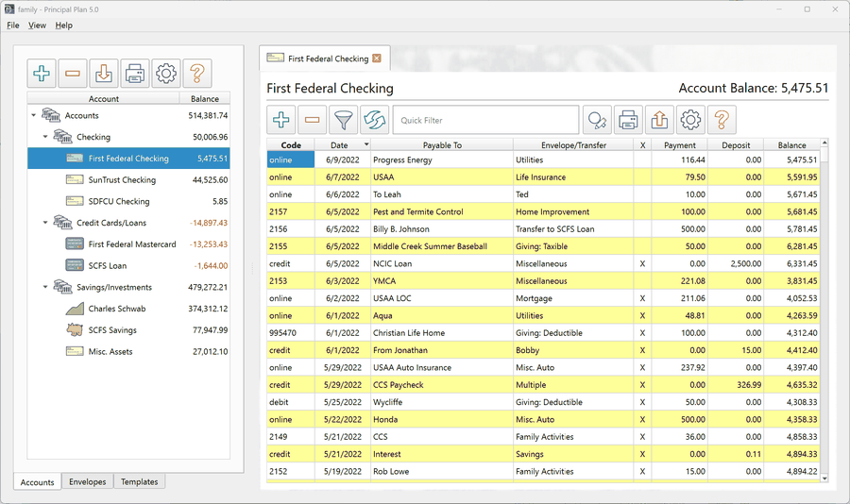Click the Code column header

click(x=291, y=145)
